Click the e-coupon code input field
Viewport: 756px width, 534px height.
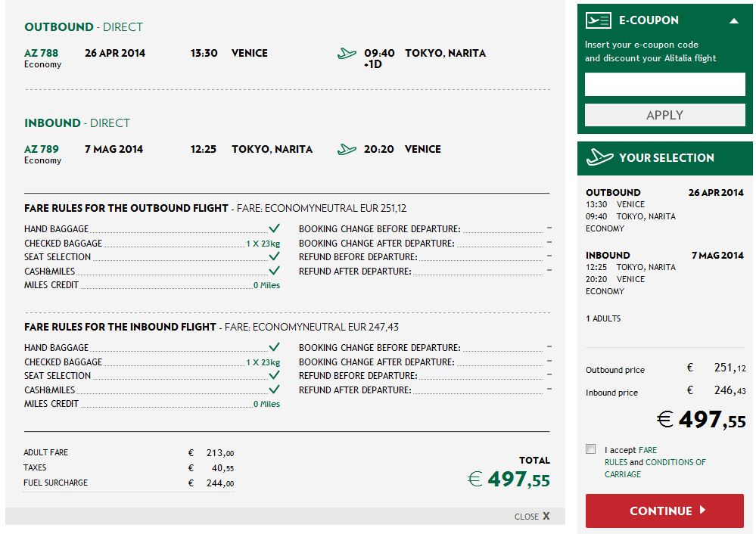coord(665,85)
